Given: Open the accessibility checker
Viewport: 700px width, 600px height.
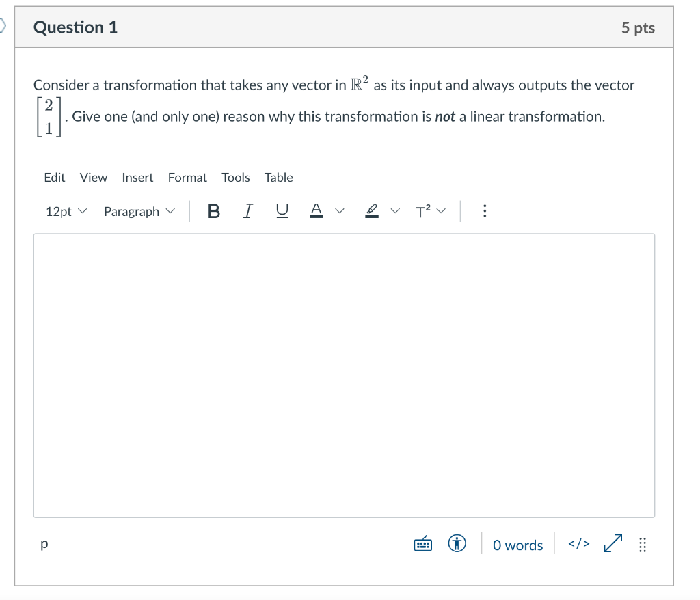Looking at the screenshot, I should [457, 544].
